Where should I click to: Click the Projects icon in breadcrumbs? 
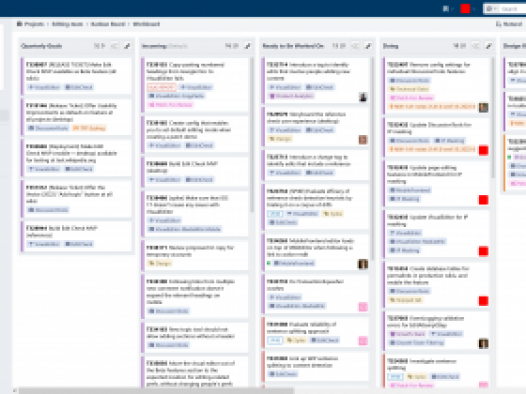coord(19,24)
